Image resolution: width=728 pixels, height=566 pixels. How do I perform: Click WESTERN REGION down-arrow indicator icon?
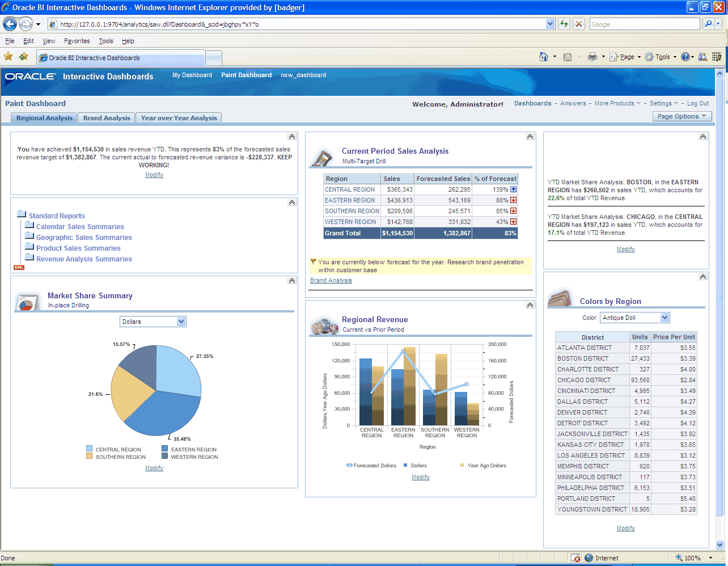click(x=513, y=222)
